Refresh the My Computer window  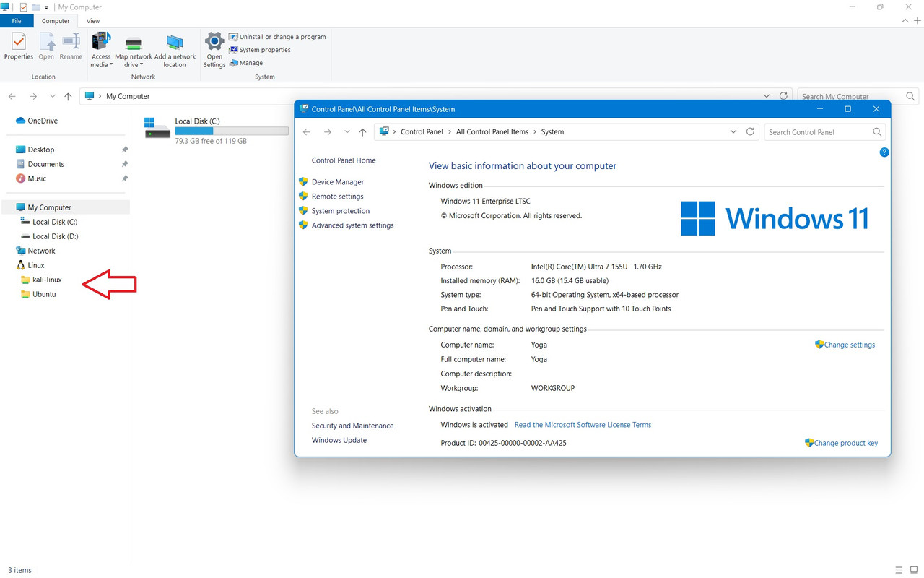(x=784, y=96)
